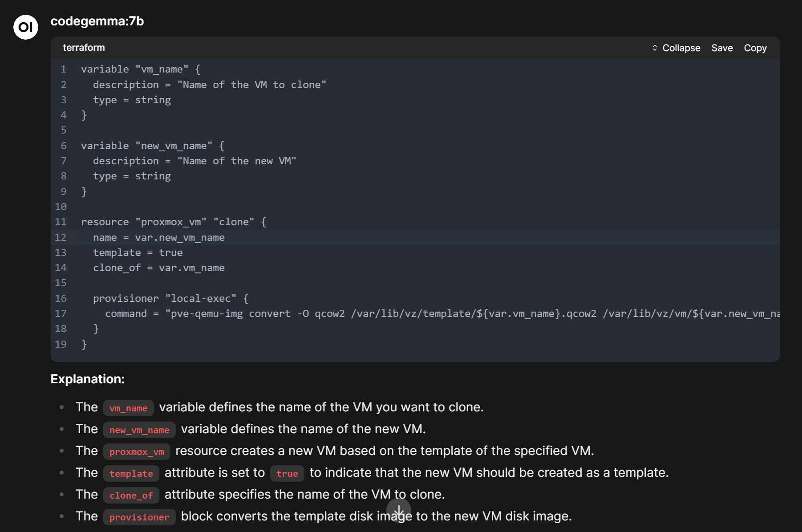Viewport: 802px width, 532px height.
Task: Click the true inline code tag
Action: coord(287,474)
